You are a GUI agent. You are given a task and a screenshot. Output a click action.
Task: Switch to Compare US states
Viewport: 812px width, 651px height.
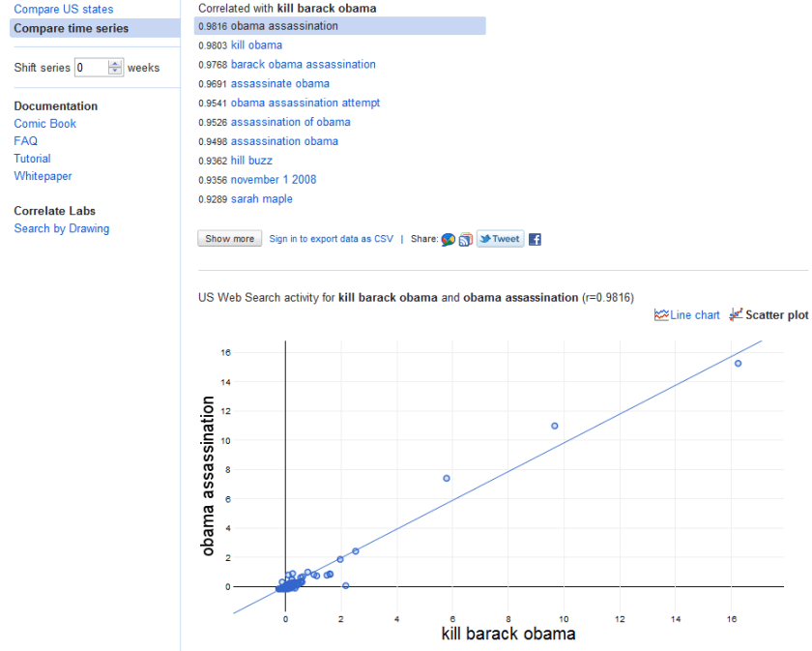pos(63,10)
